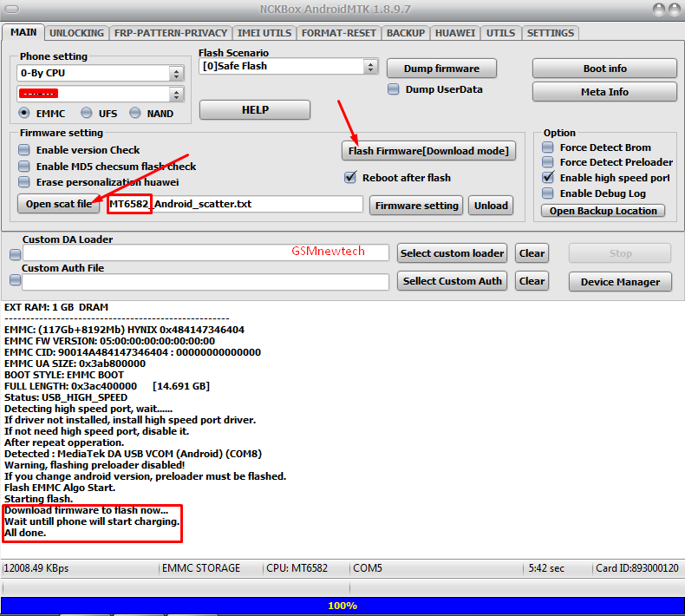Click 'CPU: MT6582' in status bar

[297, 568]
